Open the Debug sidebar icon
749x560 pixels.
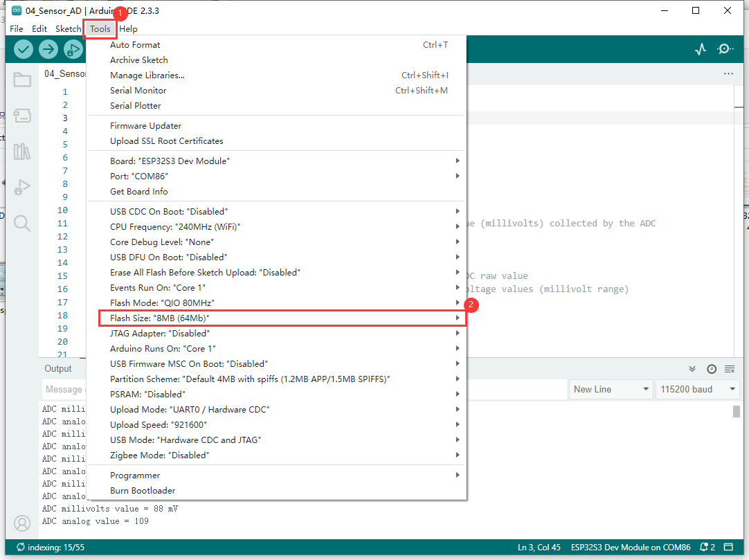22,187
